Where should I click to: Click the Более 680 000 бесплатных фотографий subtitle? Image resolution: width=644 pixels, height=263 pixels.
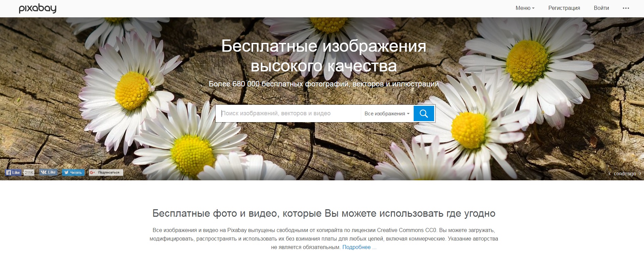pyautogui.click(x=324, y=84)
